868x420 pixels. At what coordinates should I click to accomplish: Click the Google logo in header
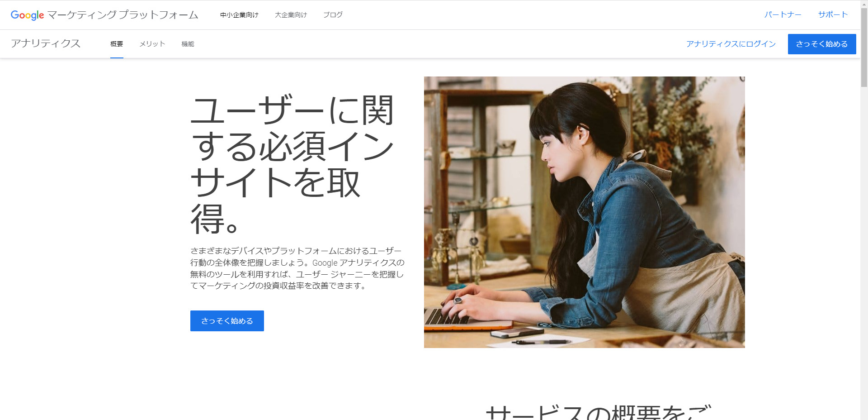27,15
